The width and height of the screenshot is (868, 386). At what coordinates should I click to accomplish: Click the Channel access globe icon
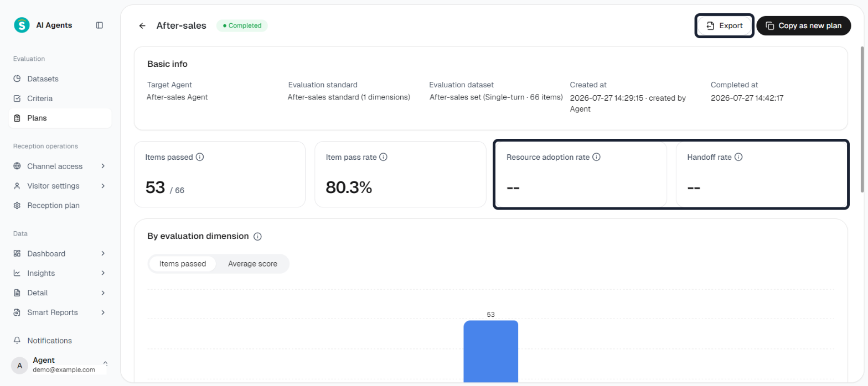point(17,166)
